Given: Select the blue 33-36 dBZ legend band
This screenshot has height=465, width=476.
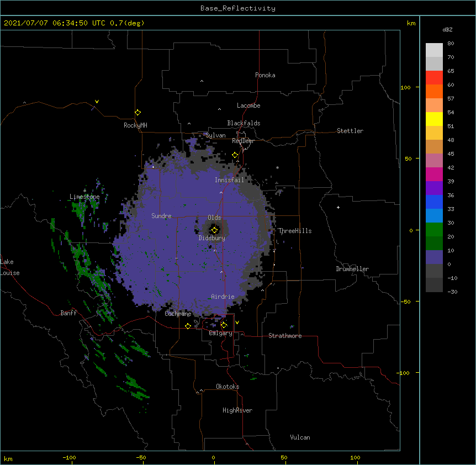Looking at the screenshot, I should [434, 202].
